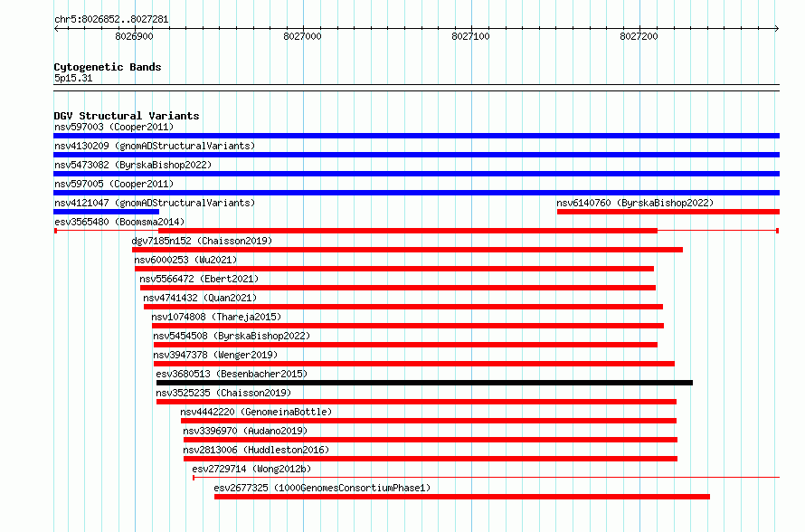Select esv3680513 (Besenbacher2015) label
The image size is (805, 532).
[232, 374]
